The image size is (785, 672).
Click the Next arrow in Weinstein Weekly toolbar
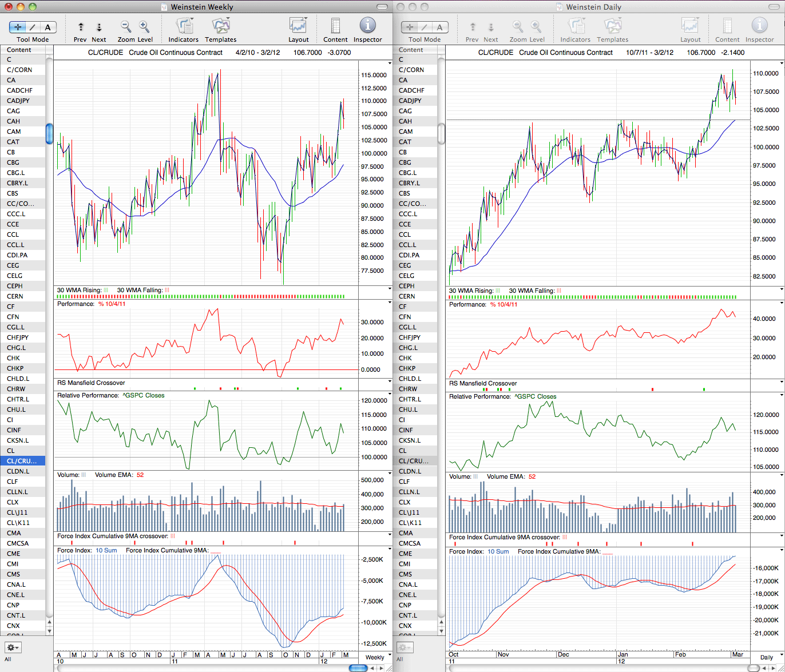pyautogui.click(x=99, y=27)
